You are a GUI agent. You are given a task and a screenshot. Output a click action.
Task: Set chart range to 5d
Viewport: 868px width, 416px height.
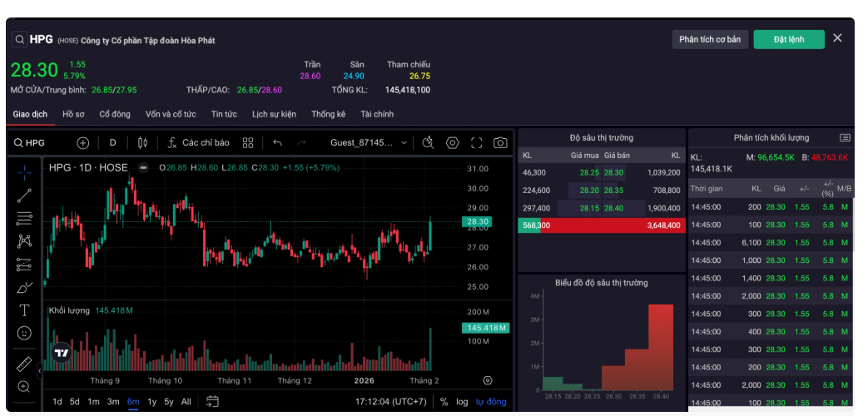pyautogui.click(x=75, y=402)
